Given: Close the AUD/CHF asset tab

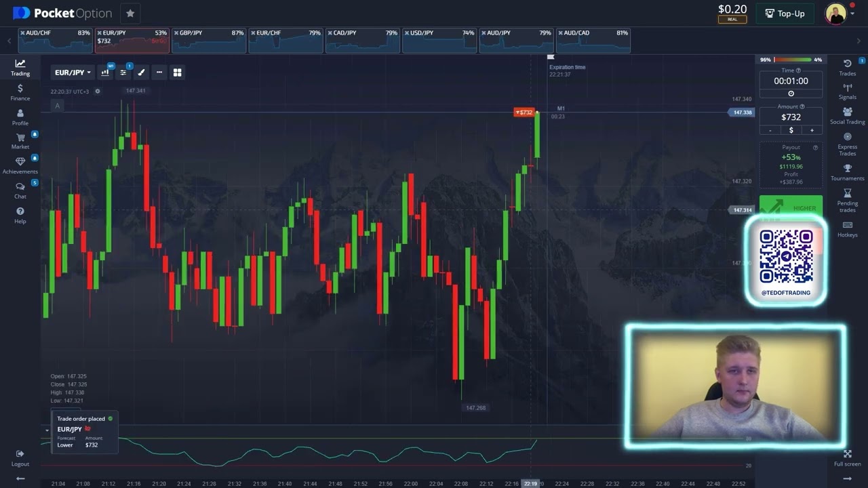Looking at the screenshot, I should [x=22, y=33].
